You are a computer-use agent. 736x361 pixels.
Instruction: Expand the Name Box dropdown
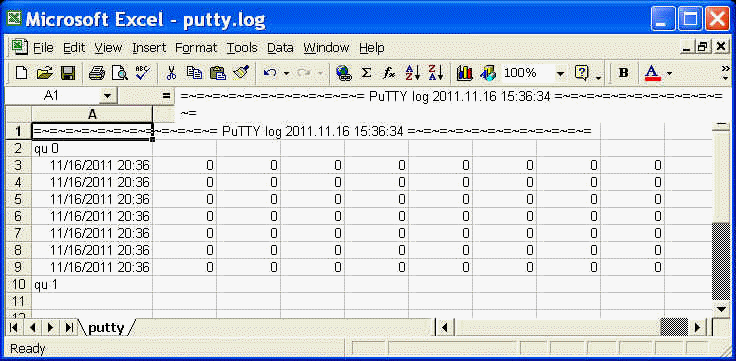tap(108, 96)
